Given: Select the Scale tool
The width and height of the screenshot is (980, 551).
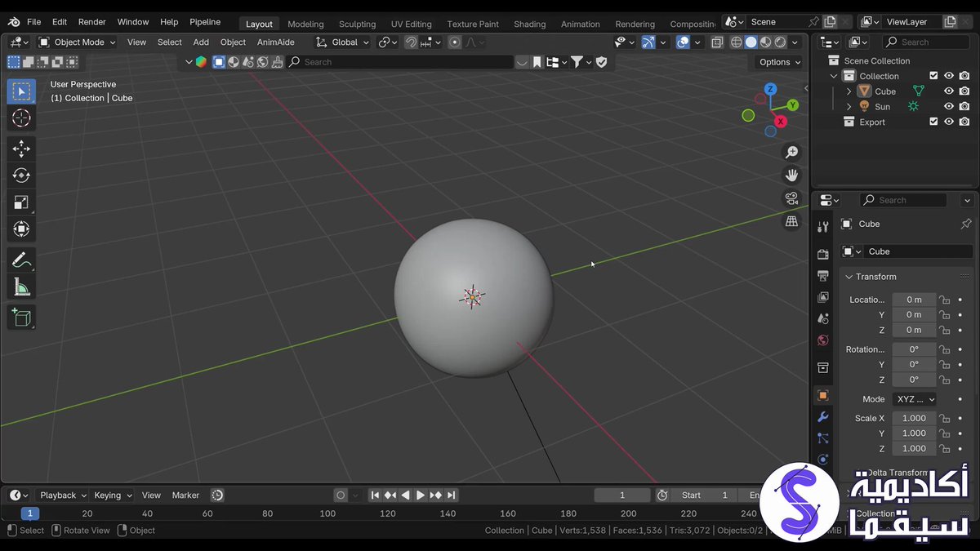Looking at the screenshot, I should [22, 202].
